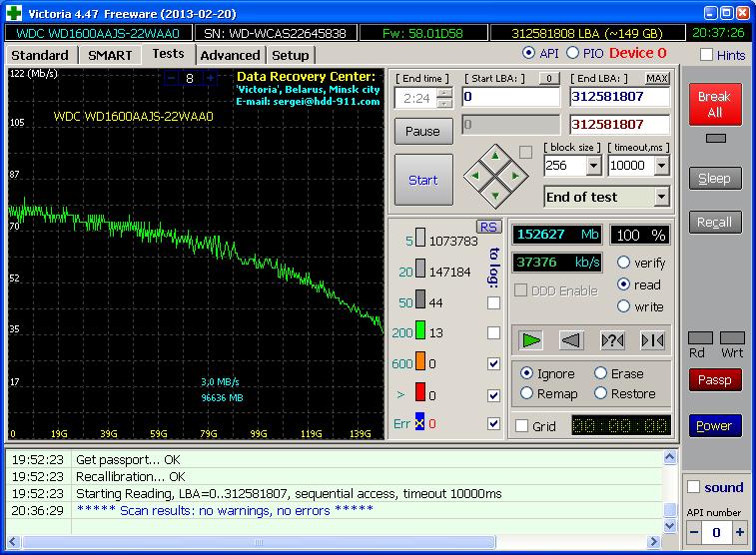
Task: Switch to the SMART tab
Action: 110,56
